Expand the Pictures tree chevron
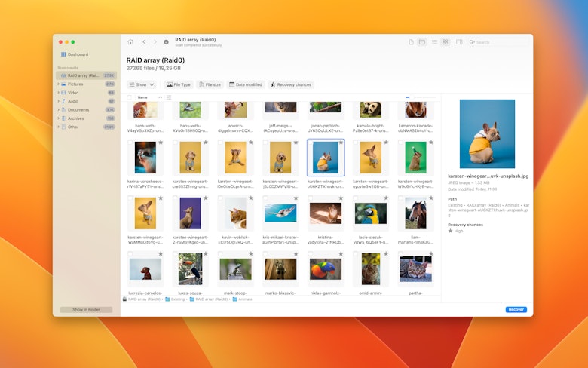This screenshot has width=588, height=368. pyautogui.click(x=59, y=84)
